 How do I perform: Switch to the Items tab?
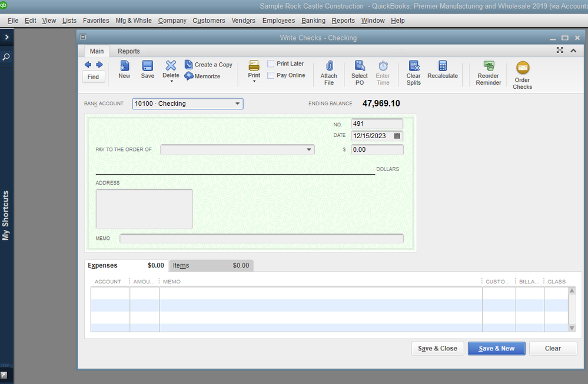pos(211,265)
